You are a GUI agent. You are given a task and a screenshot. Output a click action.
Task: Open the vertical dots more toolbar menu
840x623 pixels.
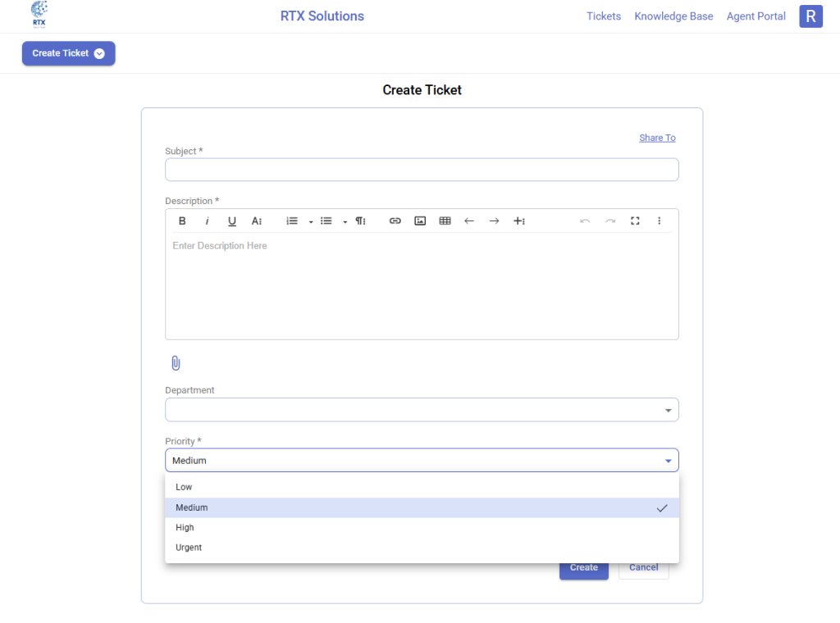(x=659, y=221)
